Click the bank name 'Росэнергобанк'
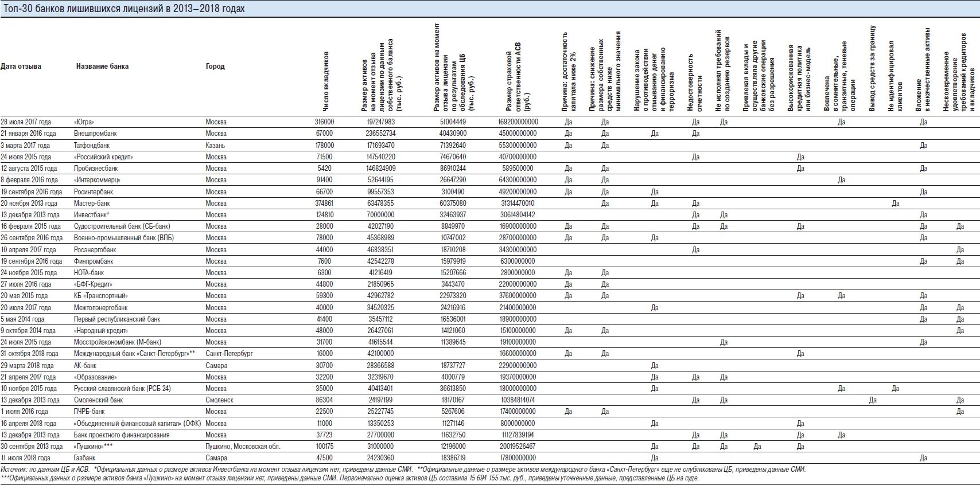The width and height of the screenshot is (980, 485). click(95, 250)
